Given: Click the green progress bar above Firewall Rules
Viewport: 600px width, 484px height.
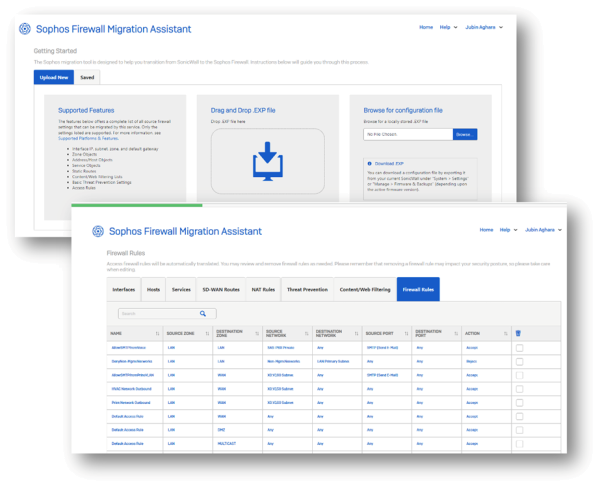Looking at the screenshot, I should 137,205.
